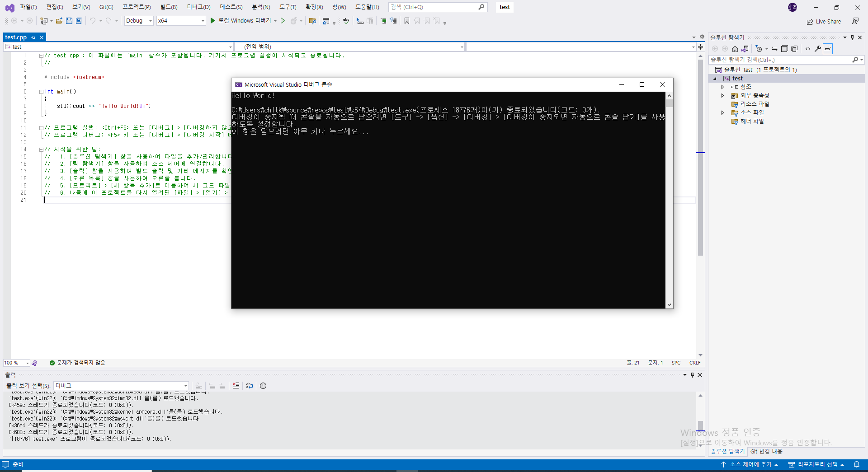The image size is (868, 472).
Task: Click the Find in Files icon
Action: pos(312,21)
